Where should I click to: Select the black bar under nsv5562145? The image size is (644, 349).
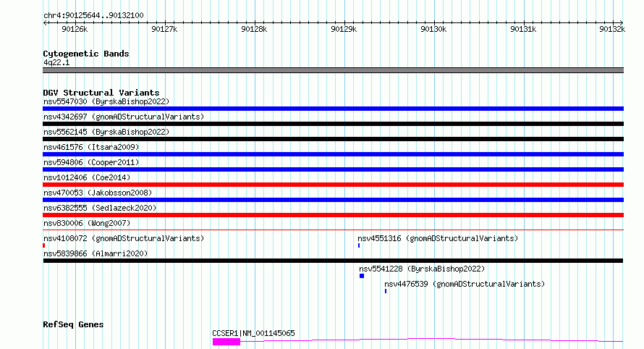coord(333,139)
